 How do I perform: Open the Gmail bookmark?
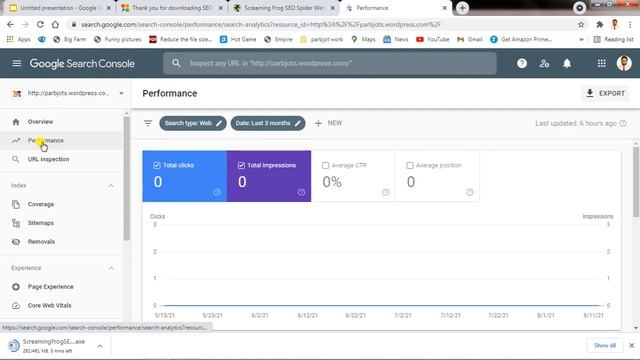click(x=470, y=39)
